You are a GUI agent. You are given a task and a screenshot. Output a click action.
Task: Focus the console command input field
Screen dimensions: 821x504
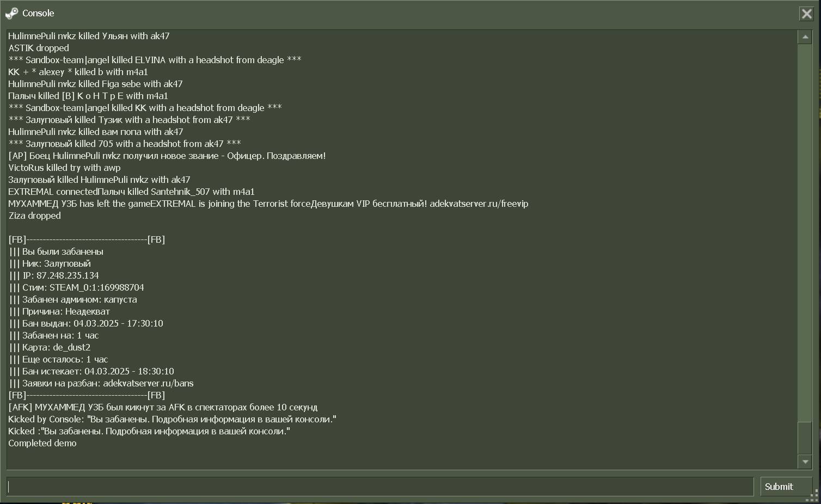click(380, 487)
